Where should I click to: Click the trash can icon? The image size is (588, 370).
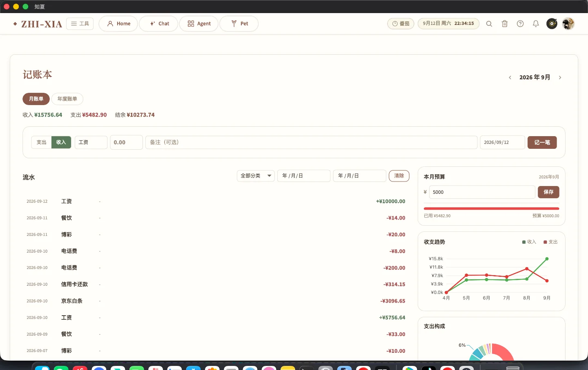click(505, 24)
